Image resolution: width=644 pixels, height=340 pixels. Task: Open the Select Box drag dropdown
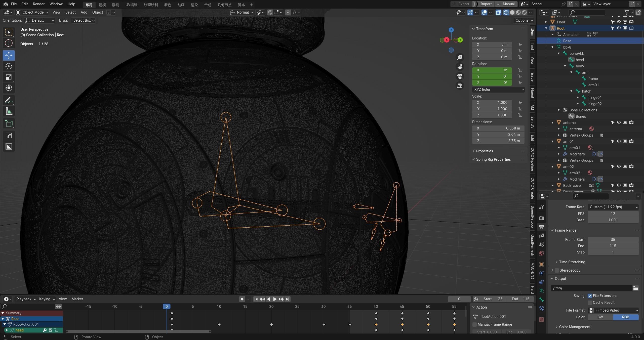pos(83,20)
